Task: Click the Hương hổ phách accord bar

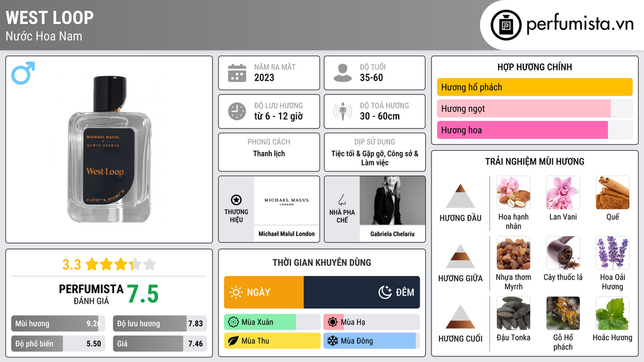Action: [535, 87]
